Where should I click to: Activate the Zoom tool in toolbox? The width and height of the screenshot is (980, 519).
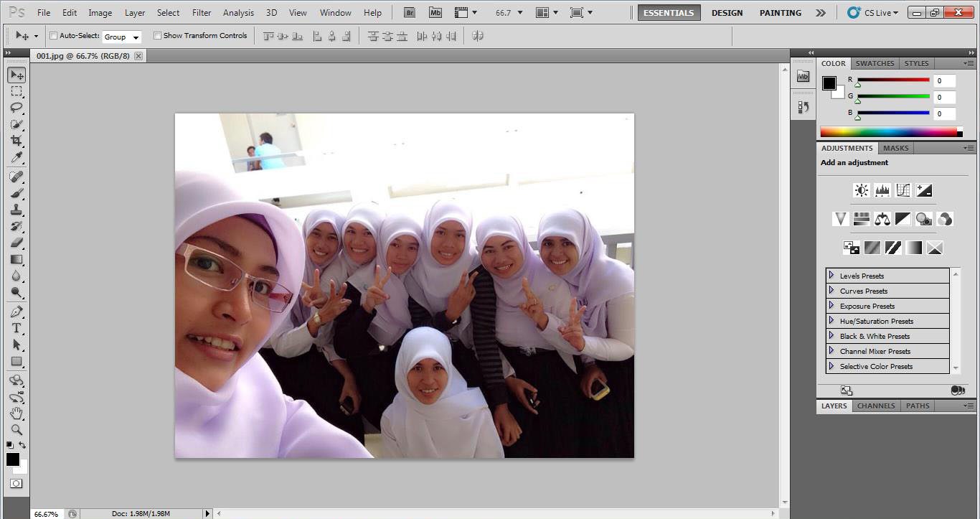(x=17, y=430)
